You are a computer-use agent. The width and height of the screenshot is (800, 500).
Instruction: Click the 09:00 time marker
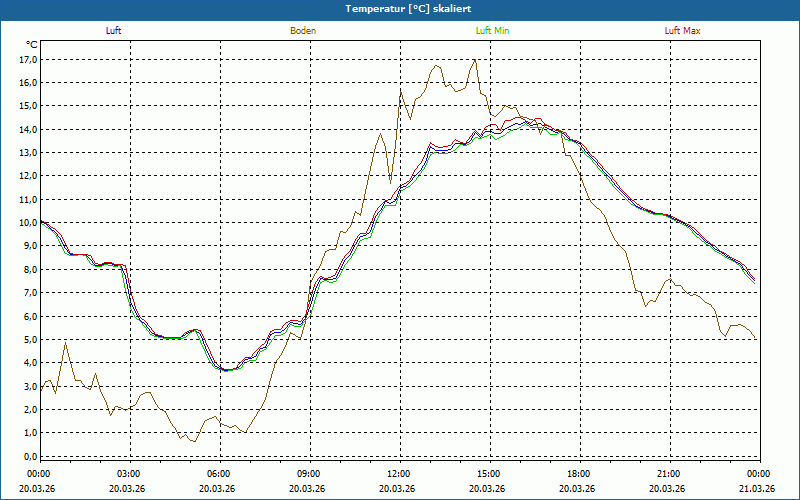click(308, 474)
